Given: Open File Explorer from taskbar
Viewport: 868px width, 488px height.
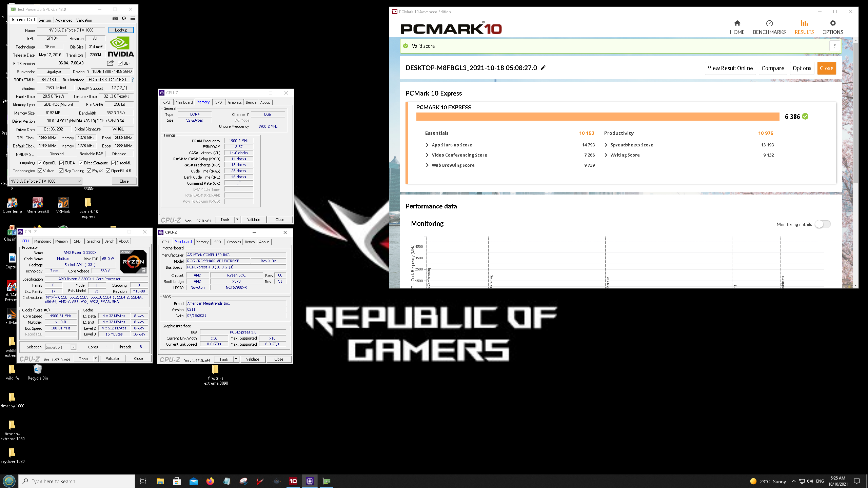Looking at the screenshot, I should [x=160, y=481].
